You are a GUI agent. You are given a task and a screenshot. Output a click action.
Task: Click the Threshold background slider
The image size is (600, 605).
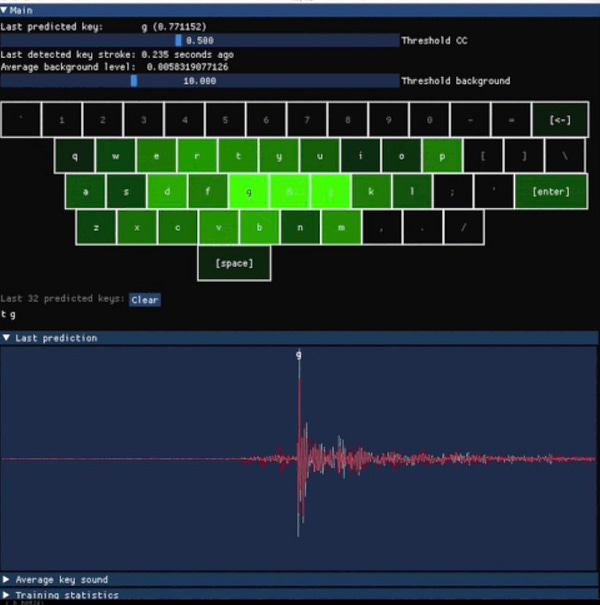click(x=200, y=81)
